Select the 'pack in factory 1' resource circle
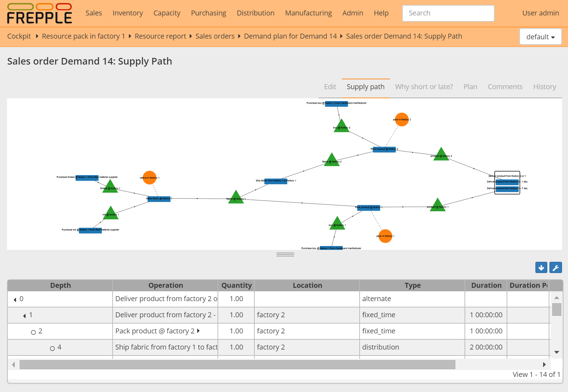Viewport: 568px width, 392px height. coord(385,236)
